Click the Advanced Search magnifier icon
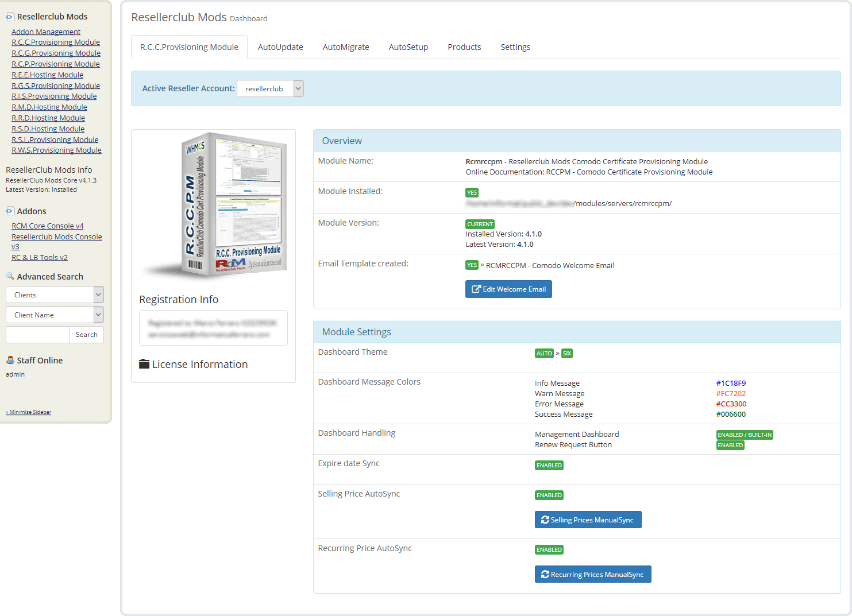 [x=10, y=276]
